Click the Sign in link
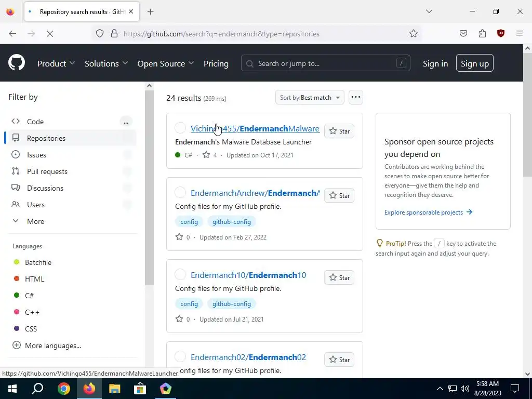The width and height of the screenshot is (532, 399). pyautogui.click(x=435, y=63)
